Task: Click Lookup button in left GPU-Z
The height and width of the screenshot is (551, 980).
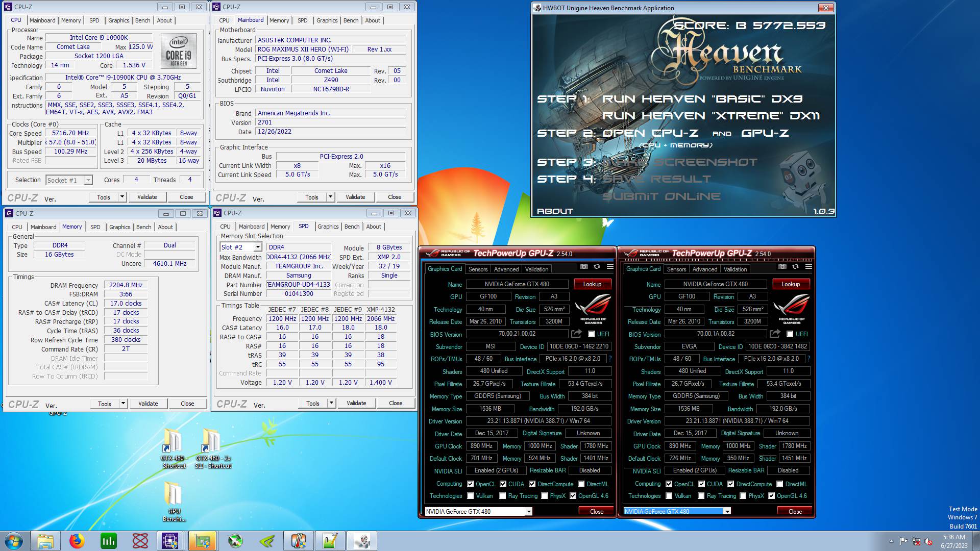Action: tap(592, 284)
